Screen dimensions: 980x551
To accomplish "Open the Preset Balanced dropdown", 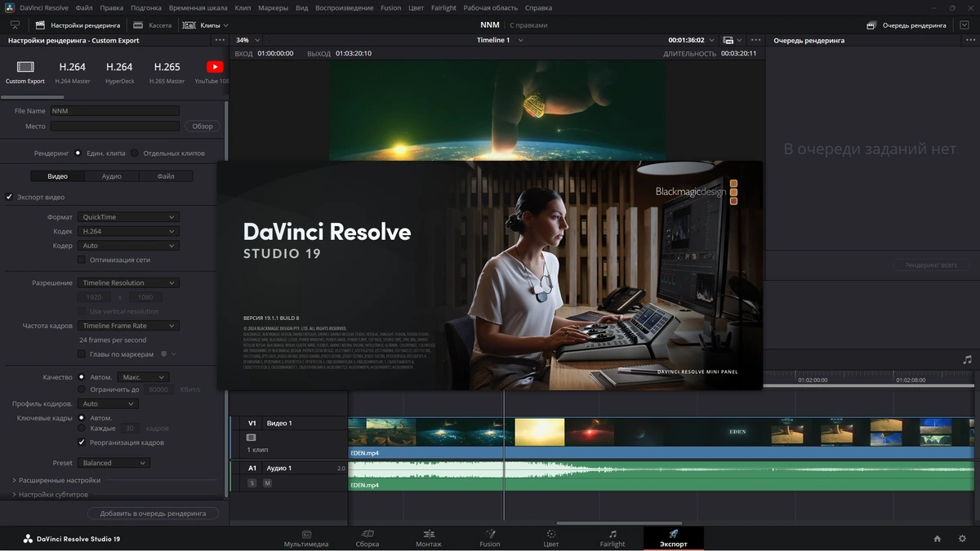I will point(114,463).
